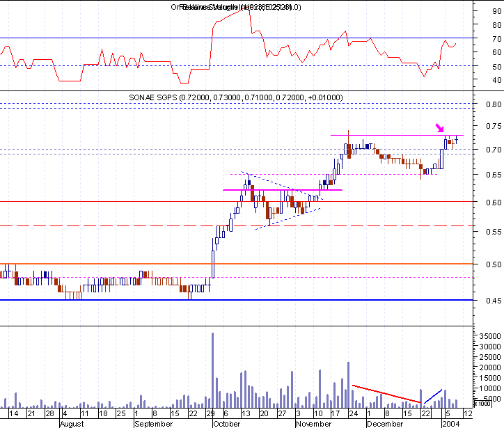
Task: Click the SONAE SGPS chart title text
Action: tap(235, 97)
